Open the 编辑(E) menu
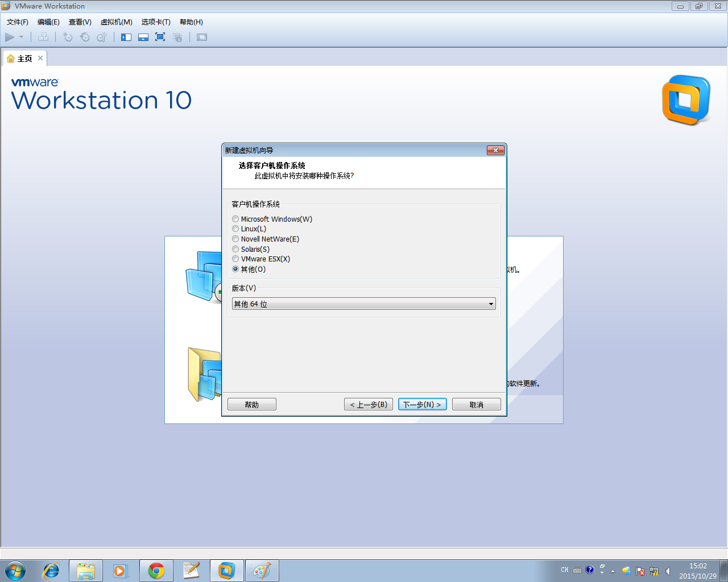The height and width of the screenshot is (582, 728). (x=48, y=22)
